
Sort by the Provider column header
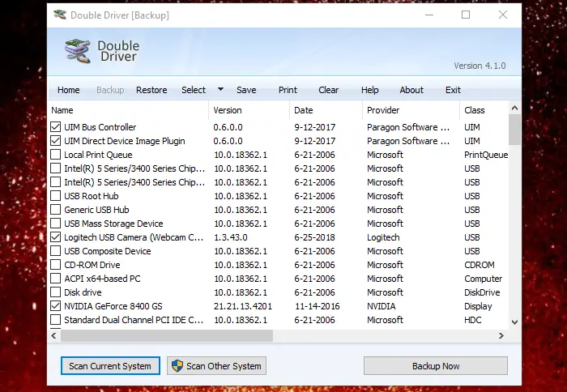coord(411,110)
